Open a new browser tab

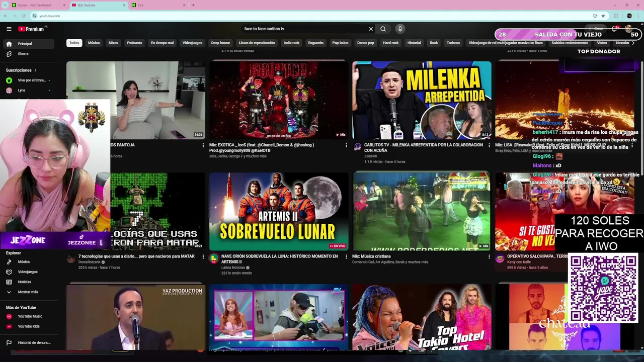pyautogui.click(x=193, y=5)
